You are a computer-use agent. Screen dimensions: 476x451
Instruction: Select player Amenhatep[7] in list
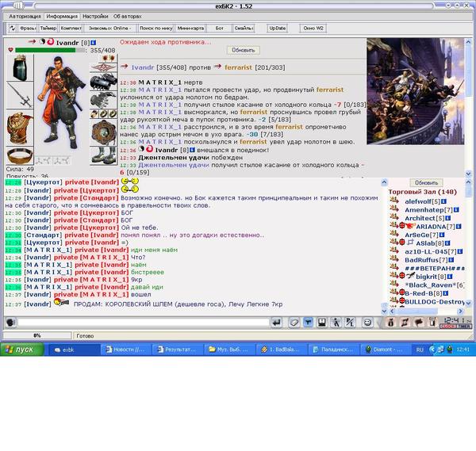(x=428, y=210)
